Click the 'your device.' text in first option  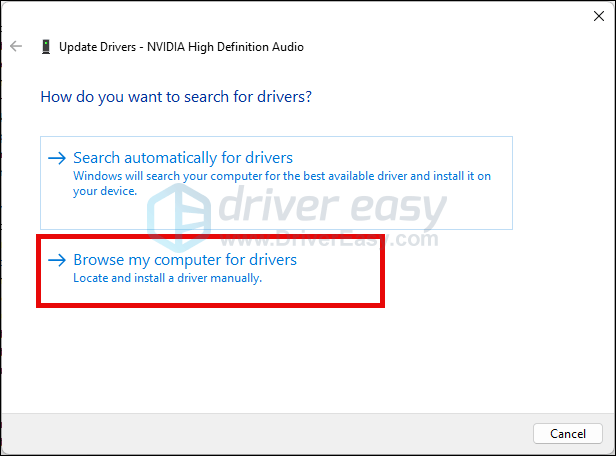105,191
